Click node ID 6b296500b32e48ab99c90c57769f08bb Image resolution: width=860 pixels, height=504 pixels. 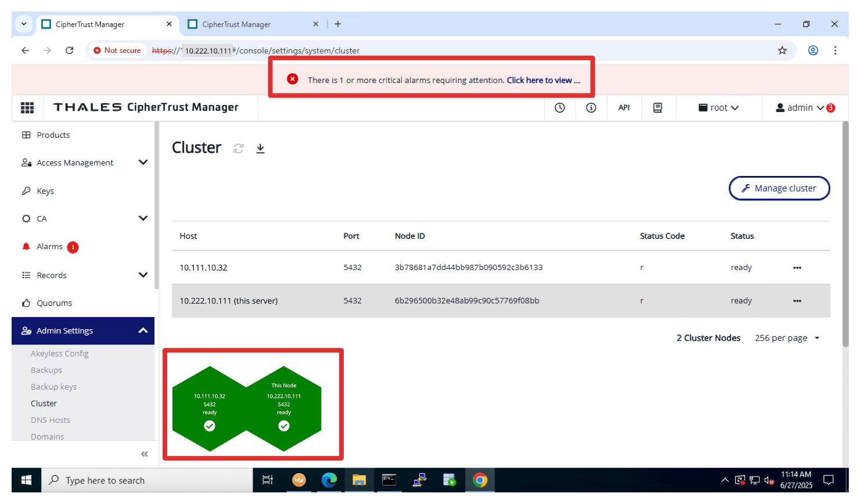coord(467,301)
